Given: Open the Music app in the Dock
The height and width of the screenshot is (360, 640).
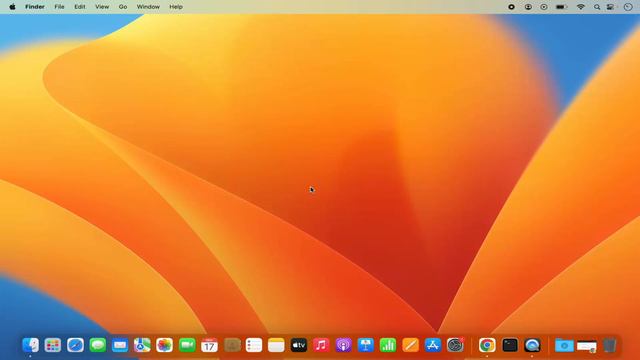Looking at the screenshot, I should 321,345.
